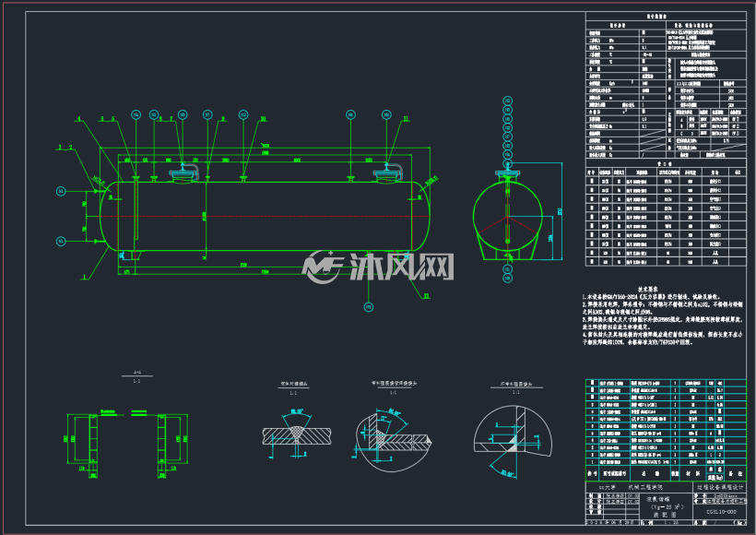Select the nozzle balloon below the tank bottom
The image size is (756, 535).
coord(369,307)
